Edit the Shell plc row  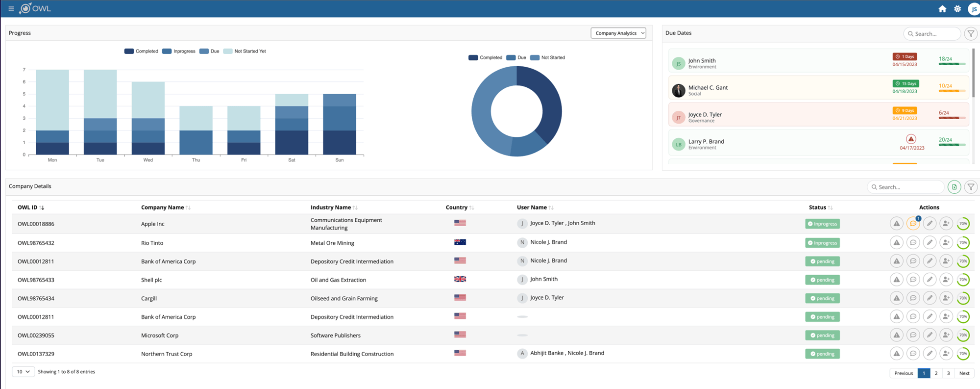(930, 280)
